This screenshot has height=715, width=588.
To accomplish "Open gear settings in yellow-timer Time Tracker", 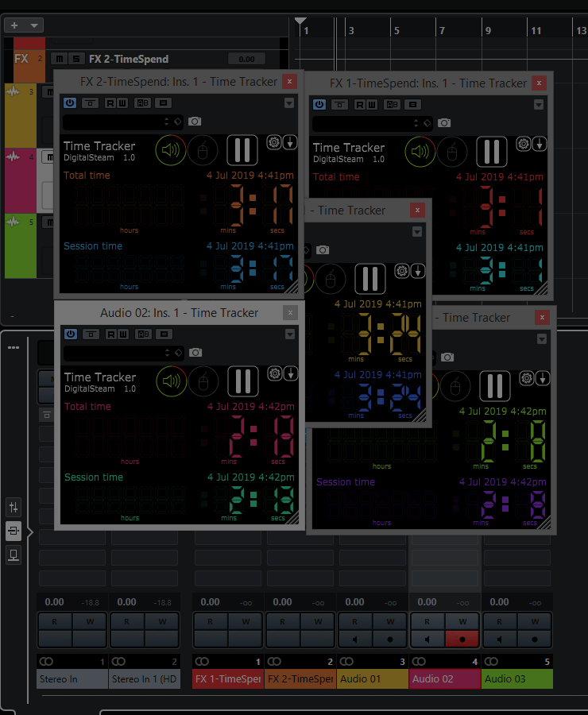I will click(x=402, y=271).
